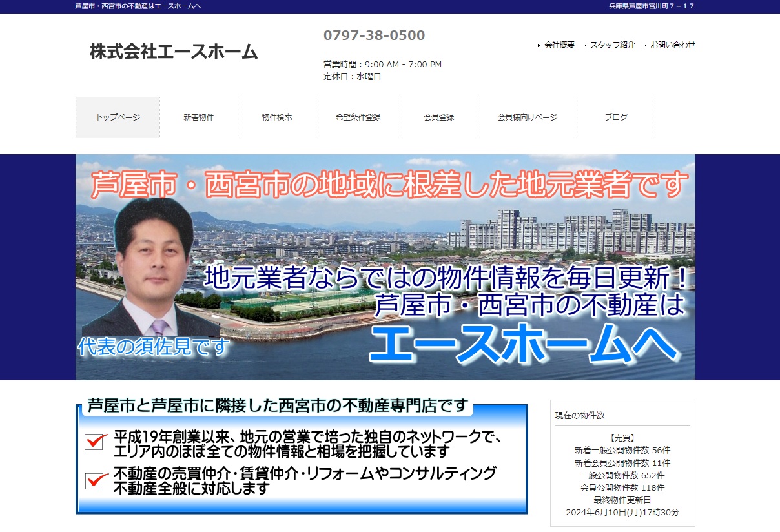Screen dimensions: 780x532
Task: Click the 最終物件更新日 label
Action: (x=622, y=500)
